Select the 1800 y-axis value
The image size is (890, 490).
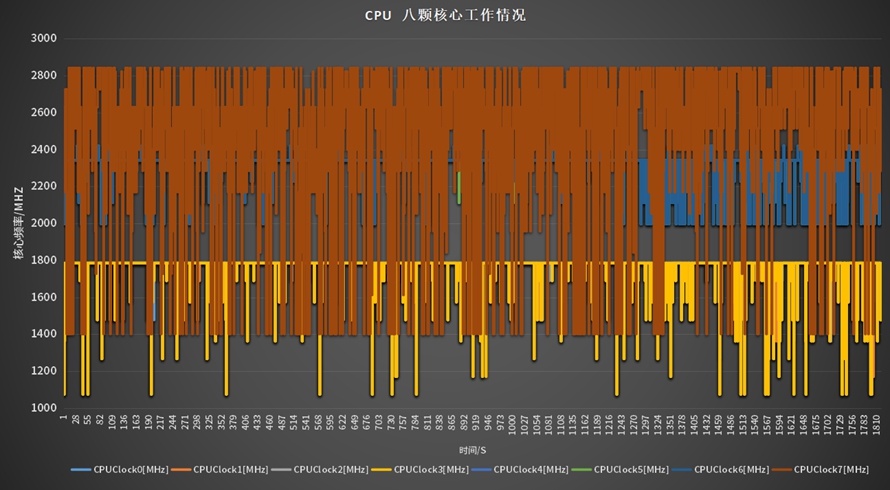coord(44,260)
